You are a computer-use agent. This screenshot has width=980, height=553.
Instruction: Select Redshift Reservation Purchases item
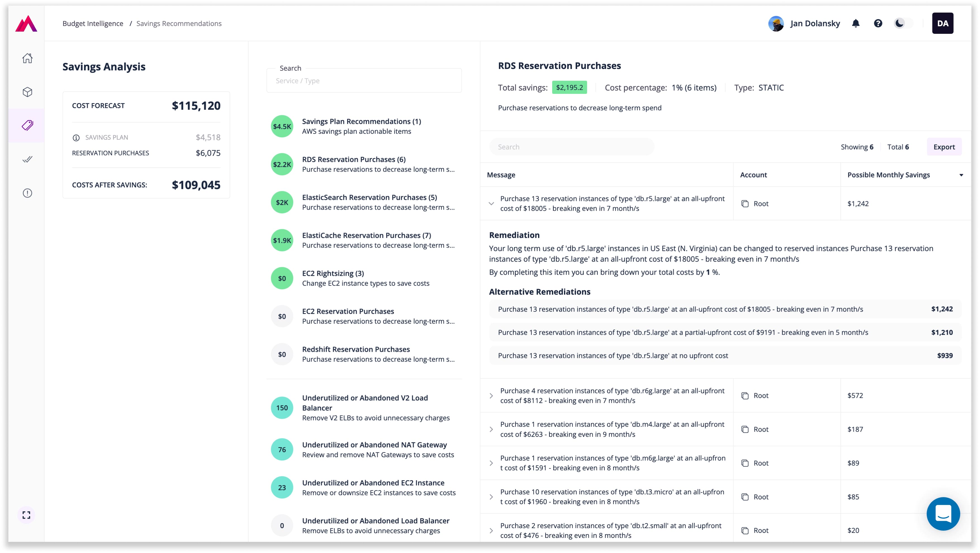pos(364,355)
